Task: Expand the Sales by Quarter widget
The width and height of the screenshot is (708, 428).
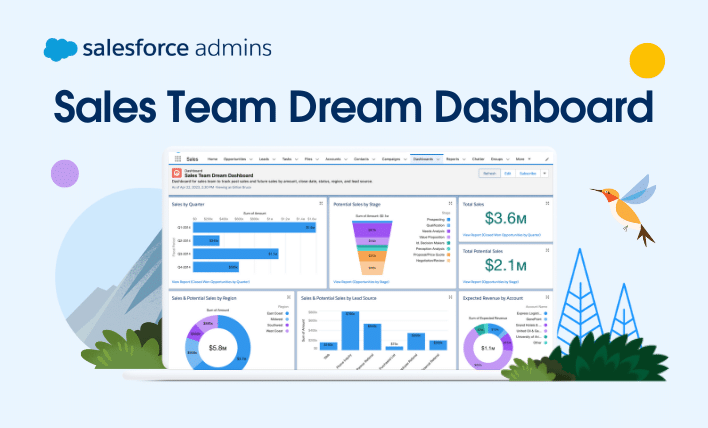Action: [321, 204]
